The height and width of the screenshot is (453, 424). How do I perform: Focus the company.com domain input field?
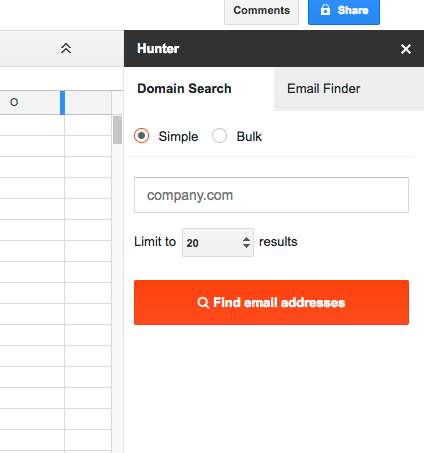pos(271,195)
